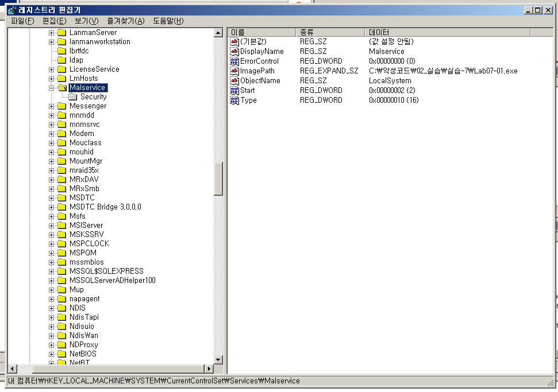Click the string icon of ObjectName value
The image size is (558, 392).
pos(234,81)
